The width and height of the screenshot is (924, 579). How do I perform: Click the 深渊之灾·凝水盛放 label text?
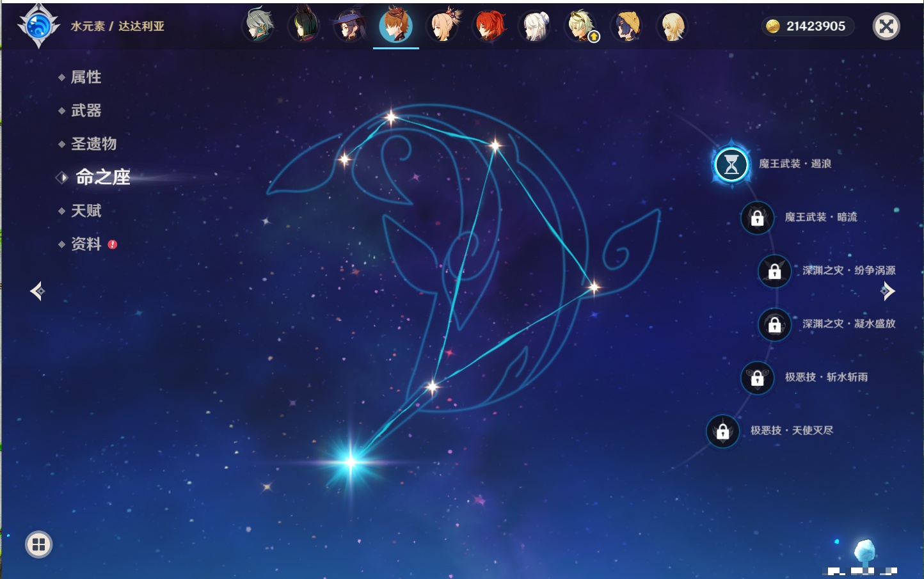849,324
